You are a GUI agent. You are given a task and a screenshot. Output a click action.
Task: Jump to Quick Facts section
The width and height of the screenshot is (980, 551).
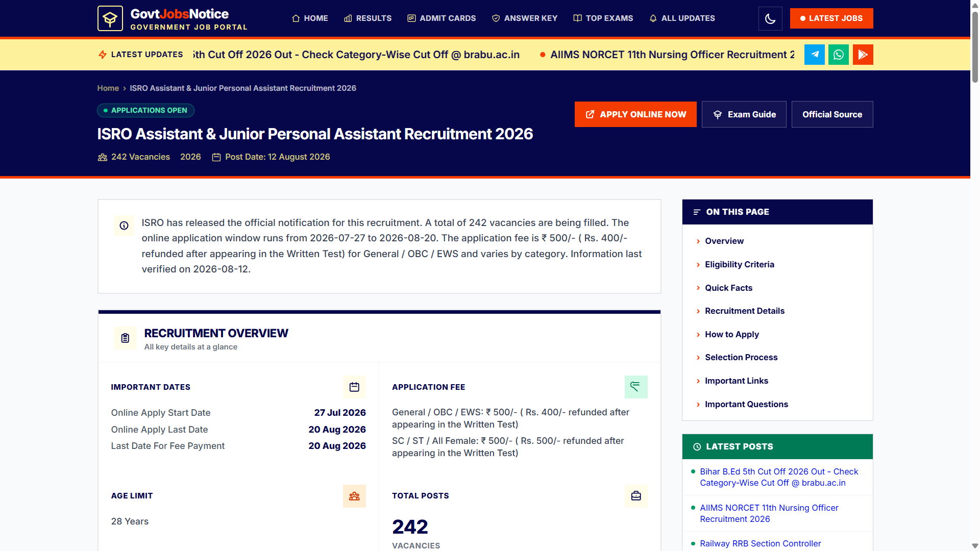point(728,288)
